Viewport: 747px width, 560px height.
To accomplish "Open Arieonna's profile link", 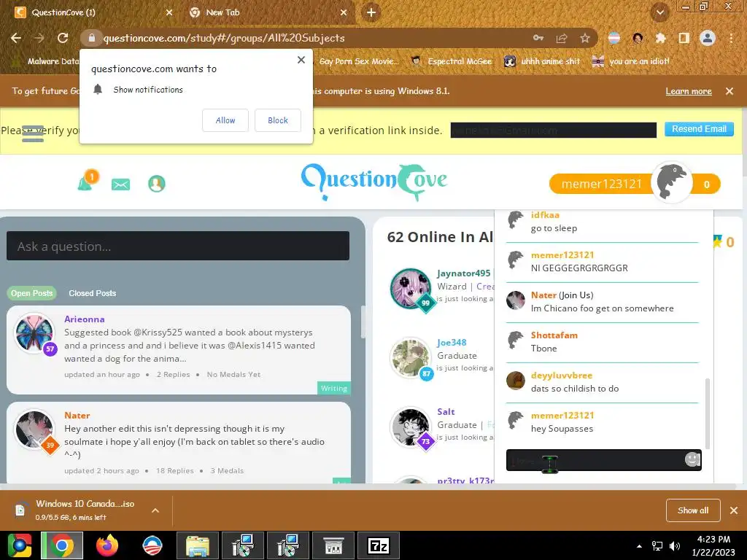I will [85, 319].
